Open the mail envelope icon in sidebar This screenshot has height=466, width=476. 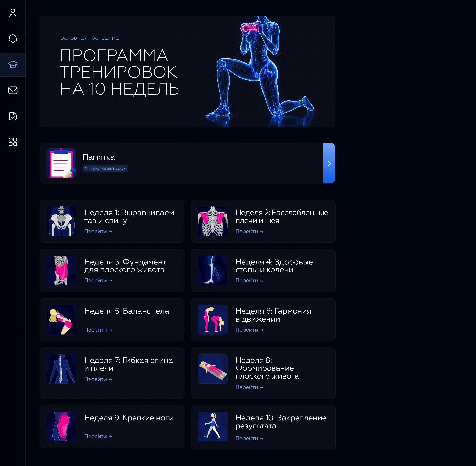[x=13, y=90]
